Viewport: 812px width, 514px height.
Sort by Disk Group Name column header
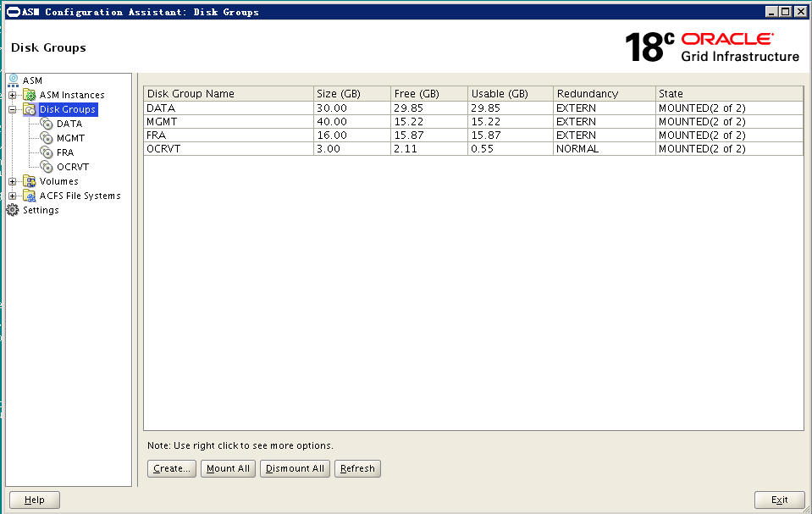pyautogui.click(x=229, y=94)
